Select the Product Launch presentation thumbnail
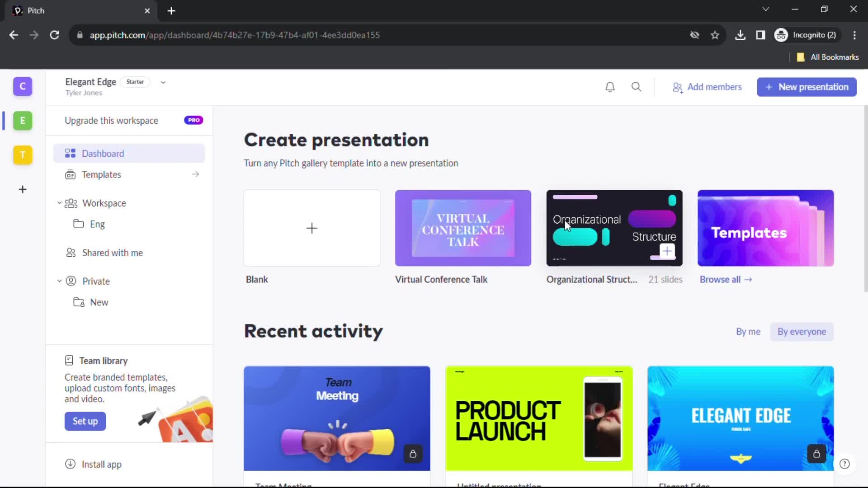The width and height of the screenshot is (868, 488). point(538,417)
